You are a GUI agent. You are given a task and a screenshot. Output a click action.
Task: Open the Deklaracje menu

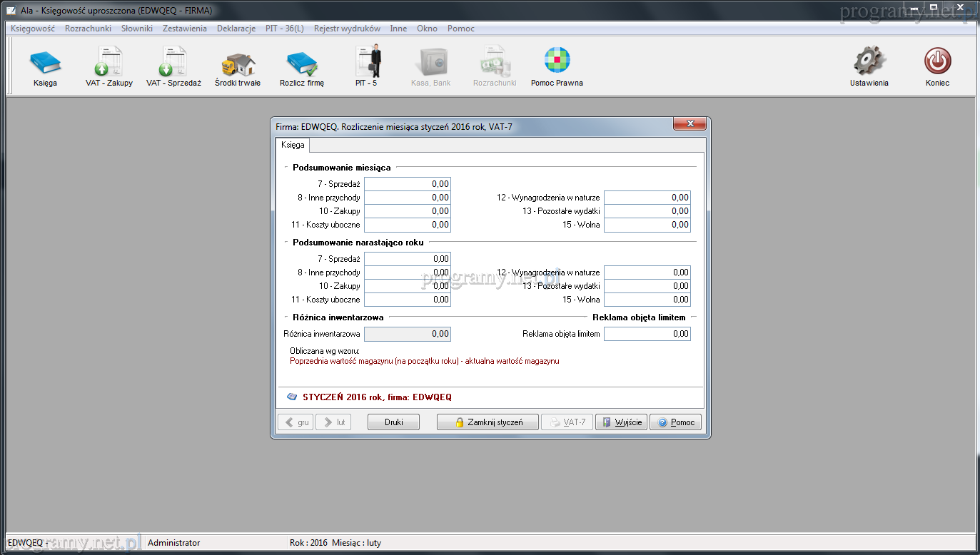(x=236, y=29)
